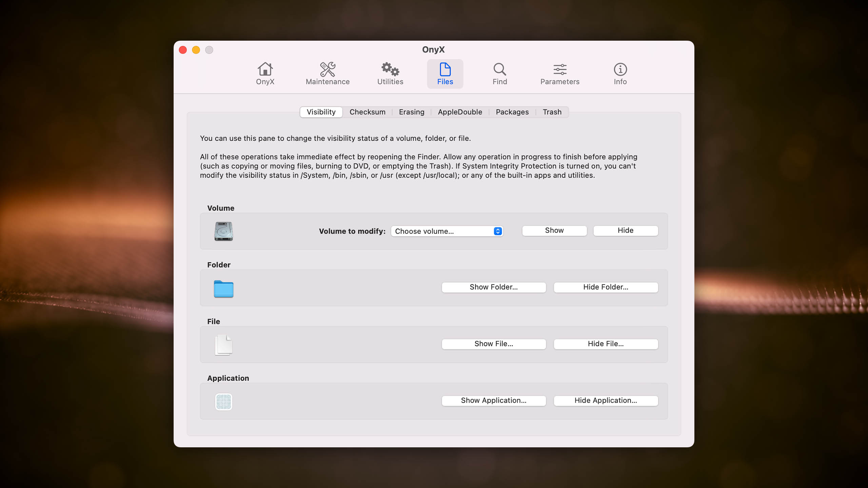Open the Utilities gears section

point(390,74)
